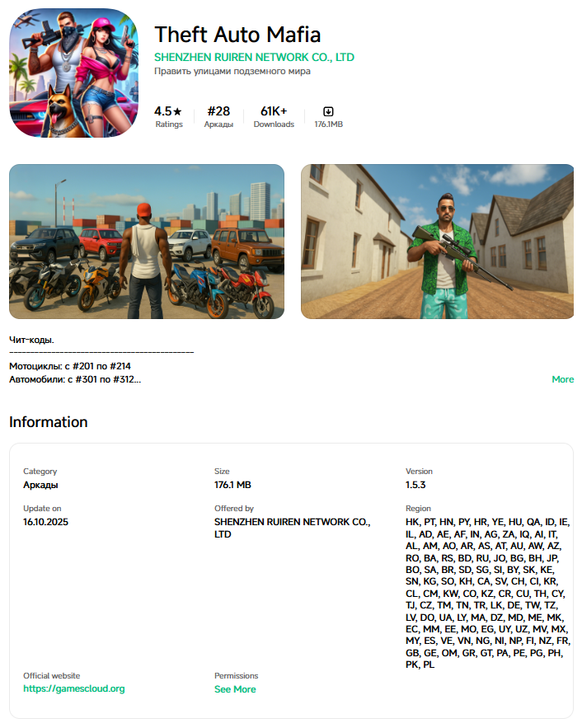Click the download size icon above 176.1MB
The height and width of the screenshot is (728, 582).
pyautogui.click(x=328, y=111)
